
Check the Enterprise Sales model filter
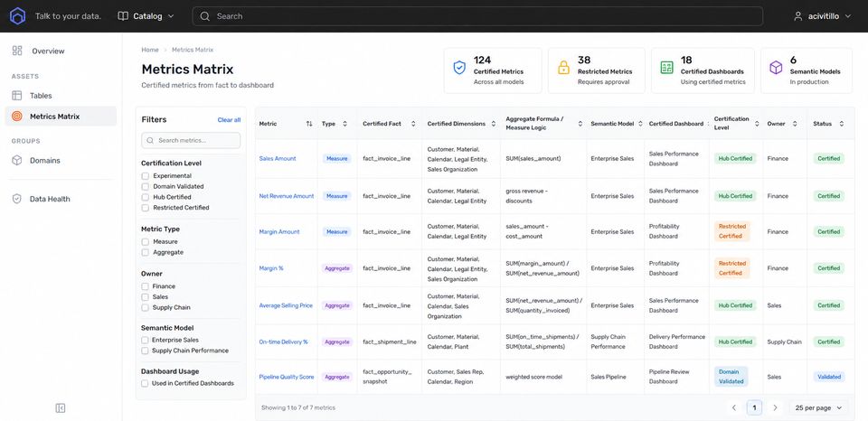pyautogui.click(x=145, y=341)
